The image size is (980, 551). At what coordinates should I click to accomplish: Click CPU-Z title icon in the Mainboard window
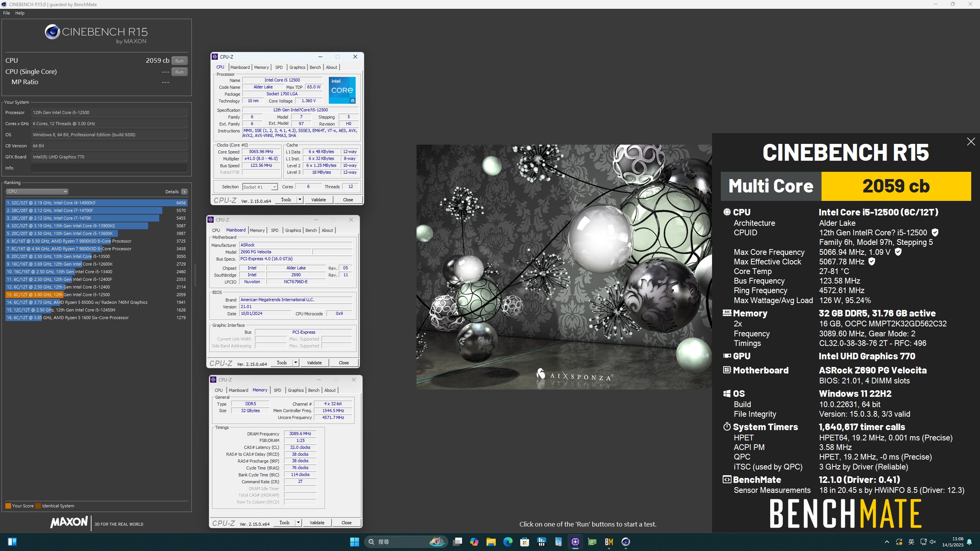click(211, 220)
